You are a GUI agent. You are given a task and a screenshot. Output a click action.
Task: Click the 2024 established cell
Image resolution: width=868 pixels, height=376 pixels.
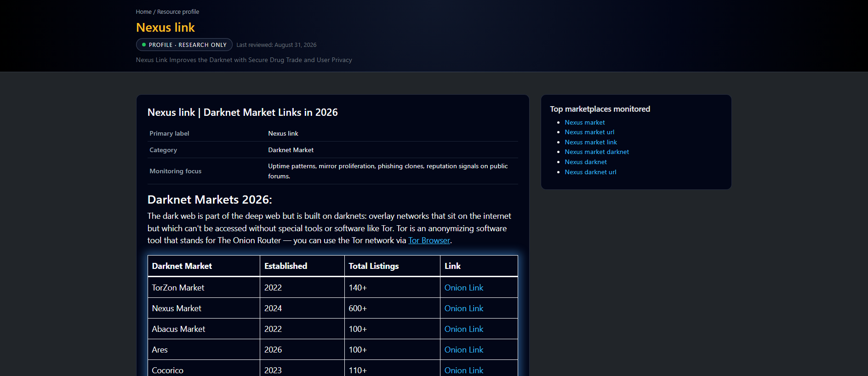(x=302, y=308)
